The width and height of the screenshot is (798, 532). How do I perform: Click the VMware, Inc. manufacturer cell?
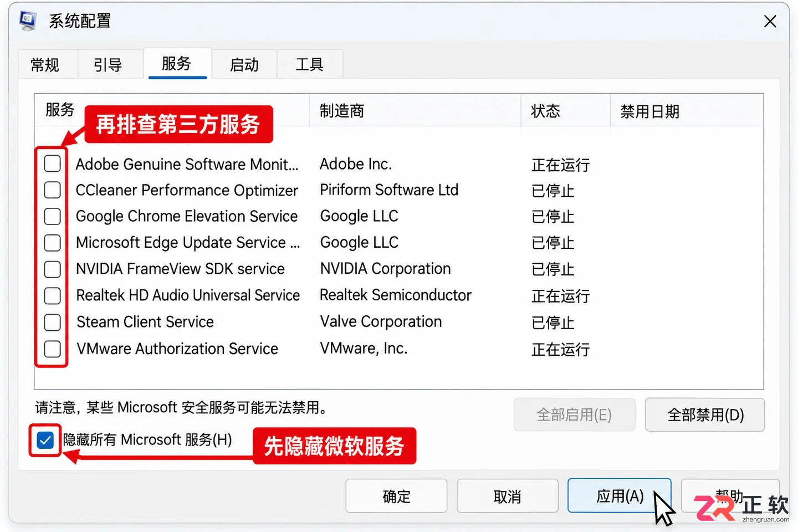pyautogui.click(x=364, y=349)
